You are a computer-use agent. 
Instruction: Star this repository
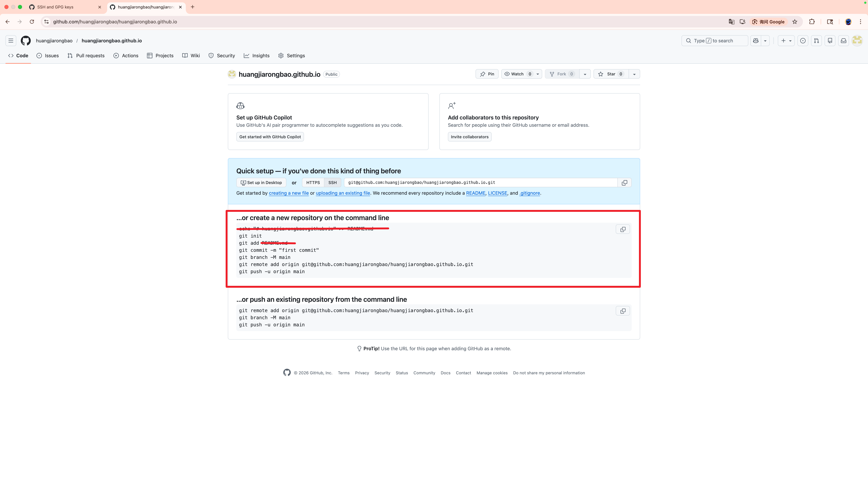coord(611,74)
